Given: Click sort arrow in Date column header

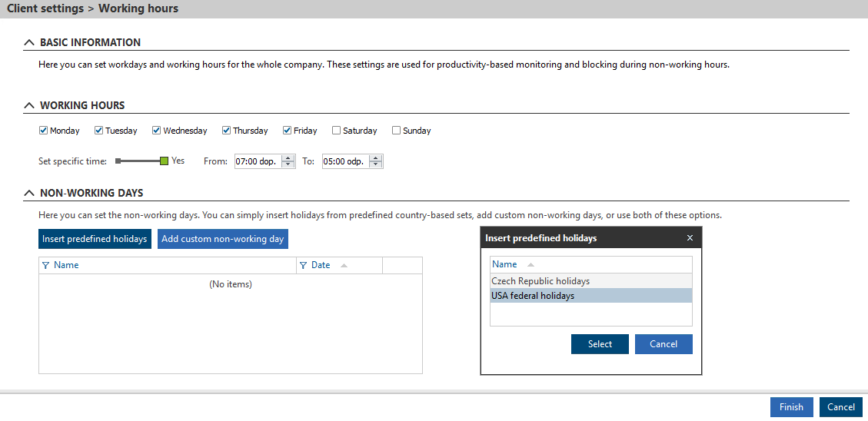Looking at the screenshot, I should (344, 265).
